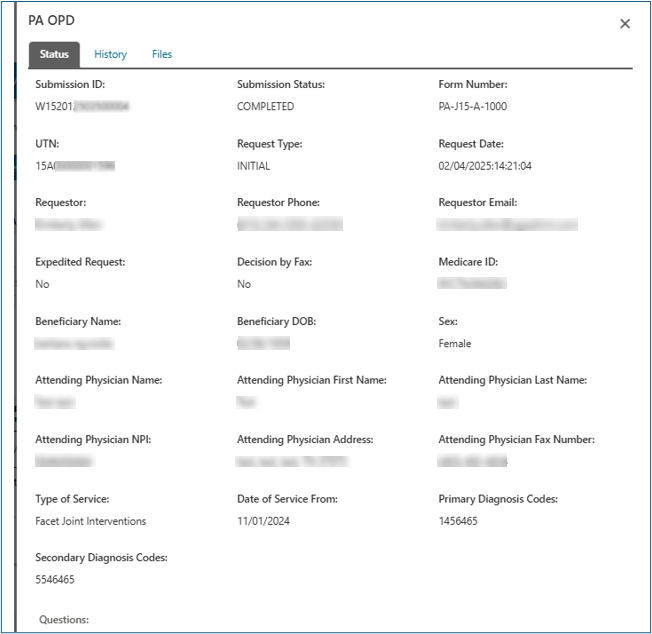Click the Attending Physician Fax Number value
Viewport: 652px width, 634px height.
(x=472, y=462)
